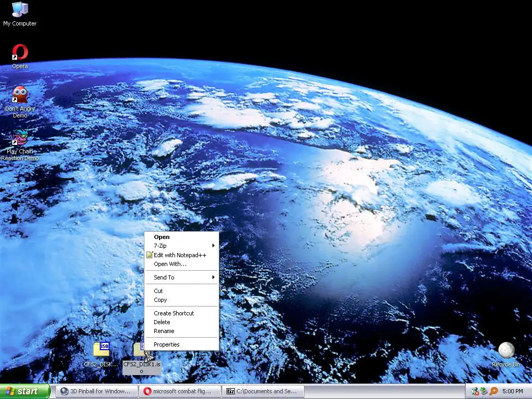Click the Notepad++ icon in context menu

(x=150, y=255)
